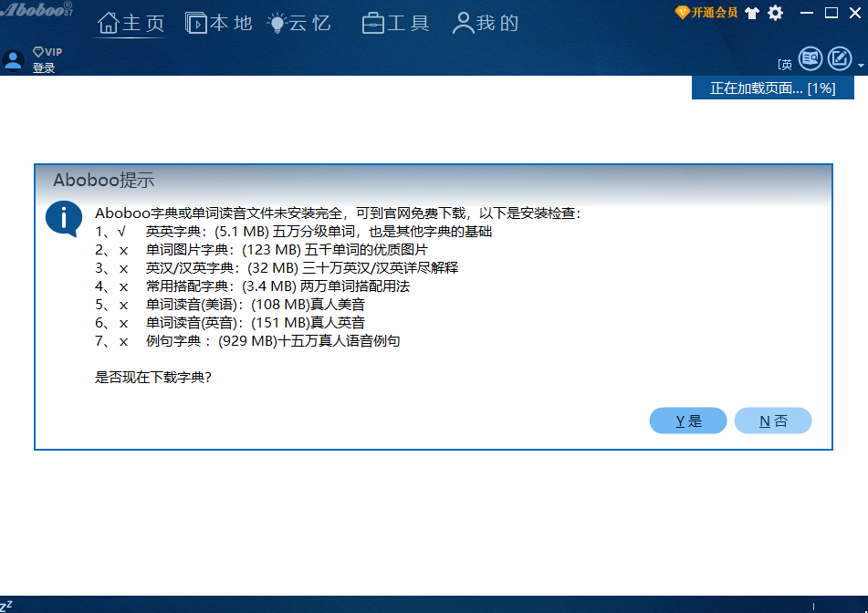Maximize the Aboboo window

click(831, 13)
